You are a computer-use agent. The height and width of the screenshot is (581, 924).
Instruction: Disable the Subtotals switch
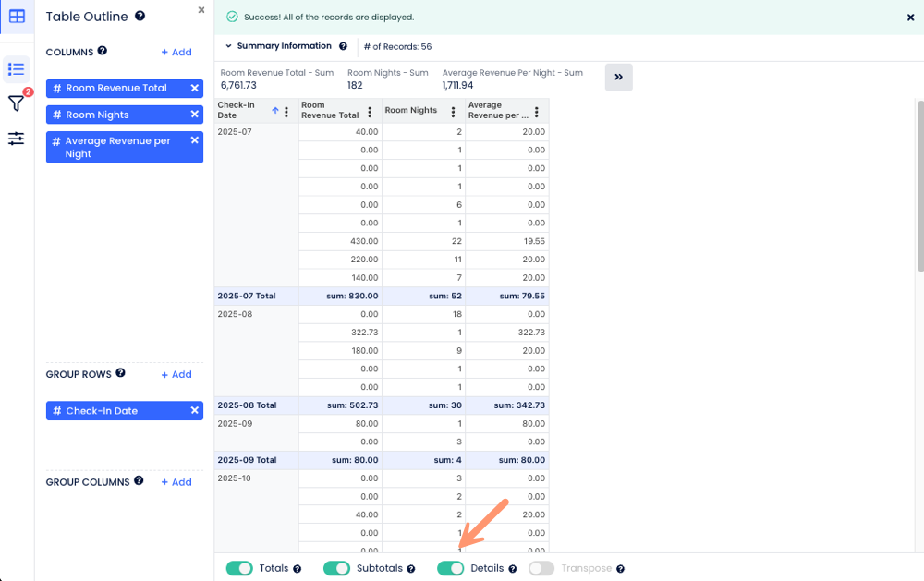[x=336, y=568]
